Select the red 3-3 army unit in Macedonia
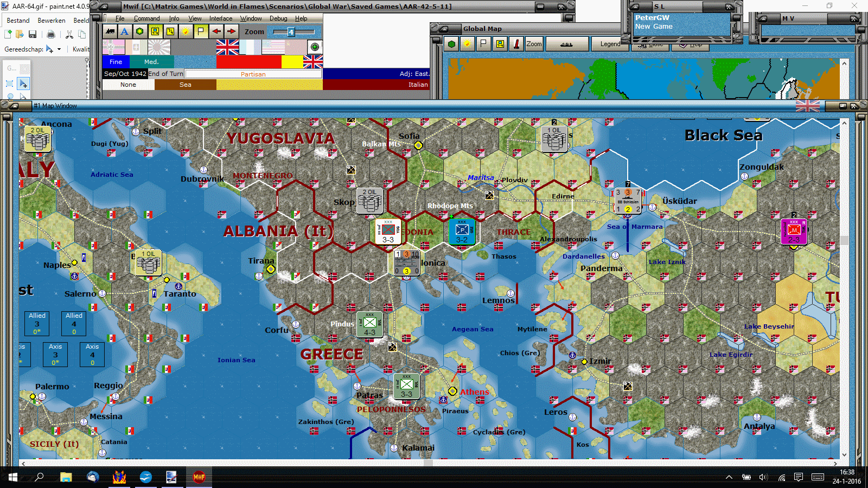 (388, 232)
